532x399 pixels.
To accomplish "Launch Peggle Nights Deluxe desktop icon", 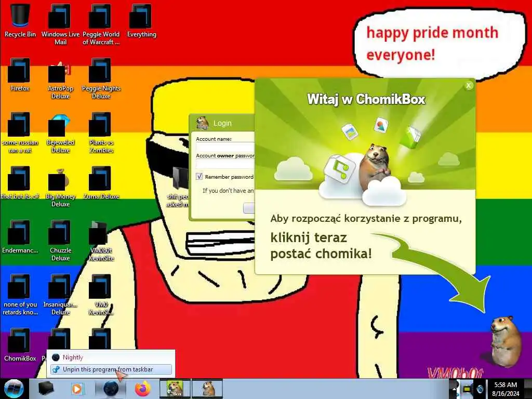I will tap(101, 79).
